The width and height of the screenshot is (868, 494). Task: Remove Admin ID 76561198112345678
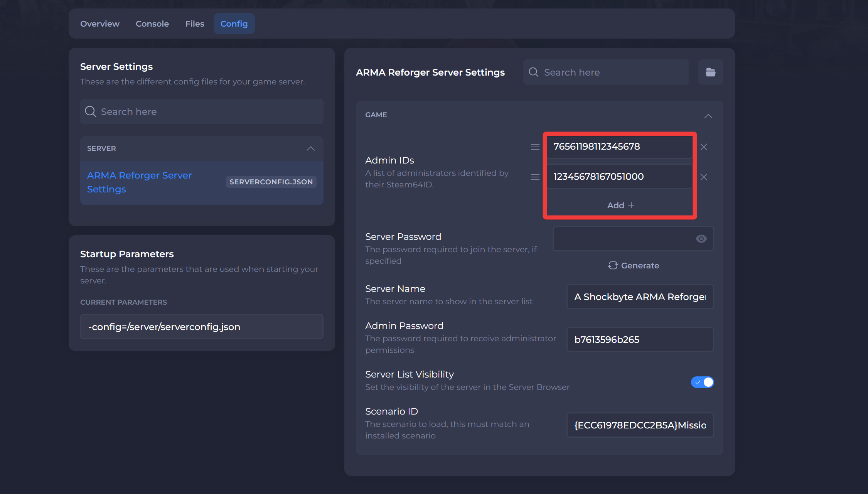click(x=704, y=147)
